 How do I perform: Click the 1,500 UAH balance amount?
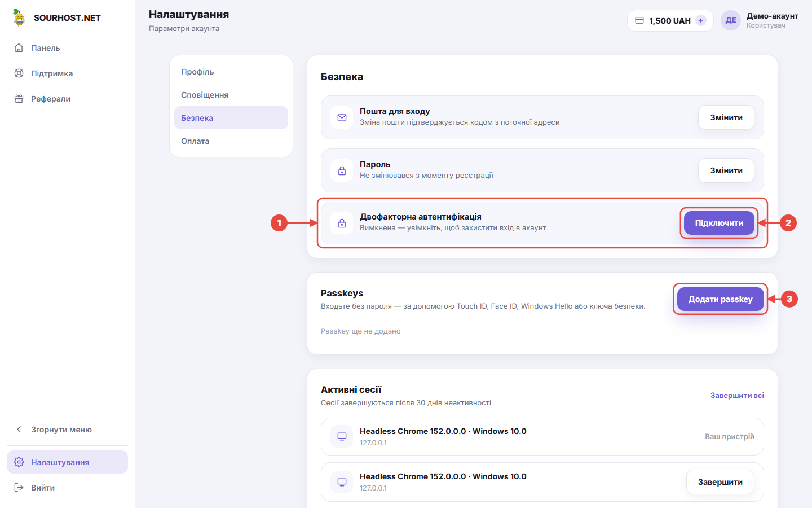(670, 21)
